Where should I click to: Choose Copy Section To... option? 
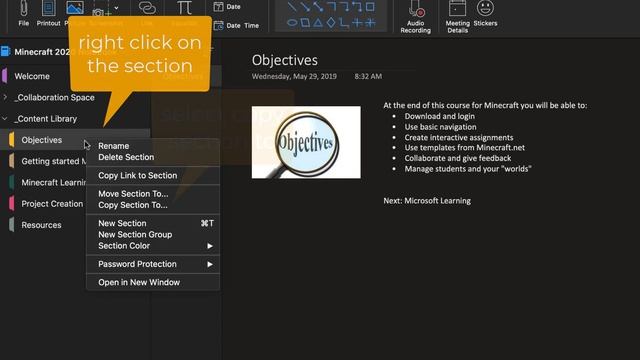click(133, 205)
